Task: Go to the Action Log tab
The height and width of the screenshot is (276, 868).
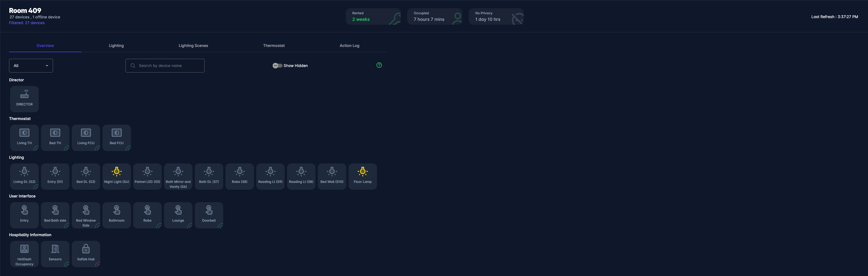Action: point(349,46)
